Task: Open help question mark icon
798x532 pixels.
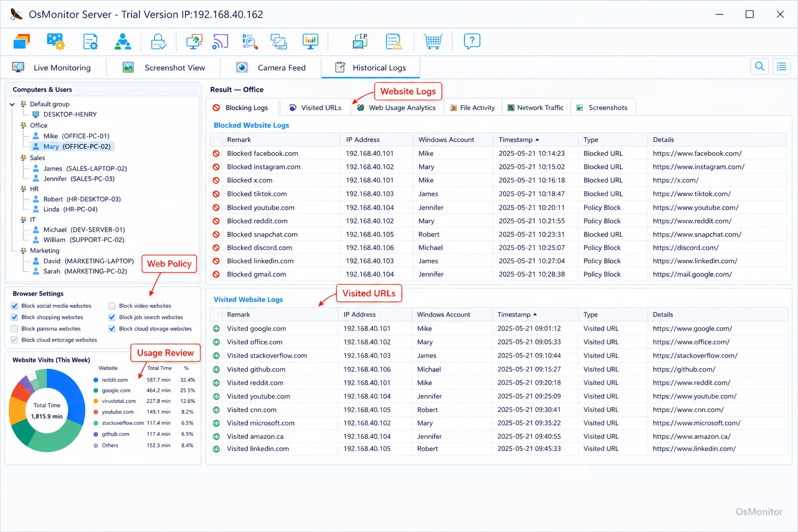Action: (472, 42)
